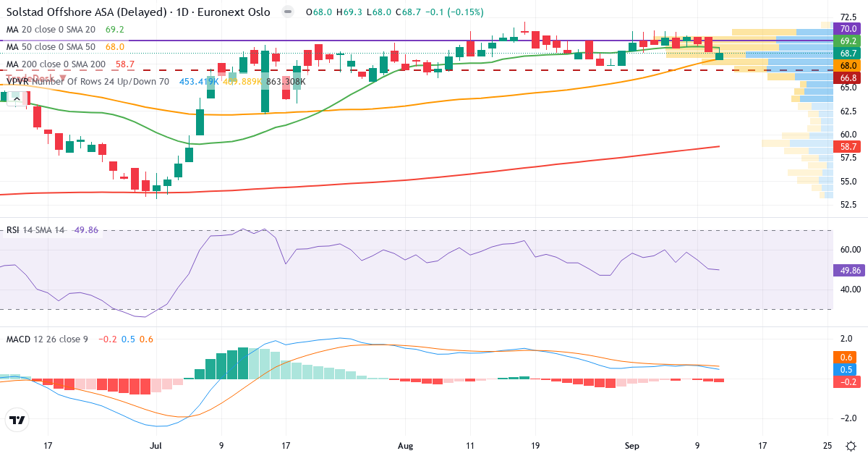Click the green 69.2 MA20 price label
This screenshot has width=868, height=456.
click(x=848, y=41)
